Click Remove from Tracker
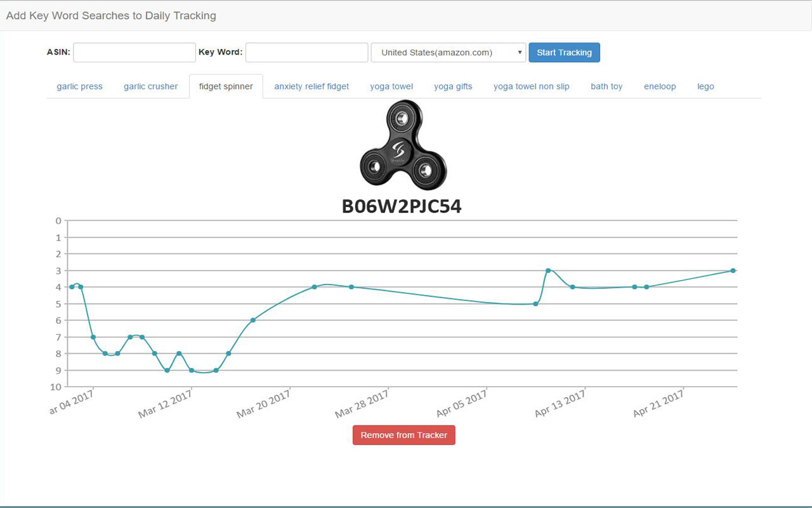The height and width of the screenshot is (508, 812). point(403,435)
